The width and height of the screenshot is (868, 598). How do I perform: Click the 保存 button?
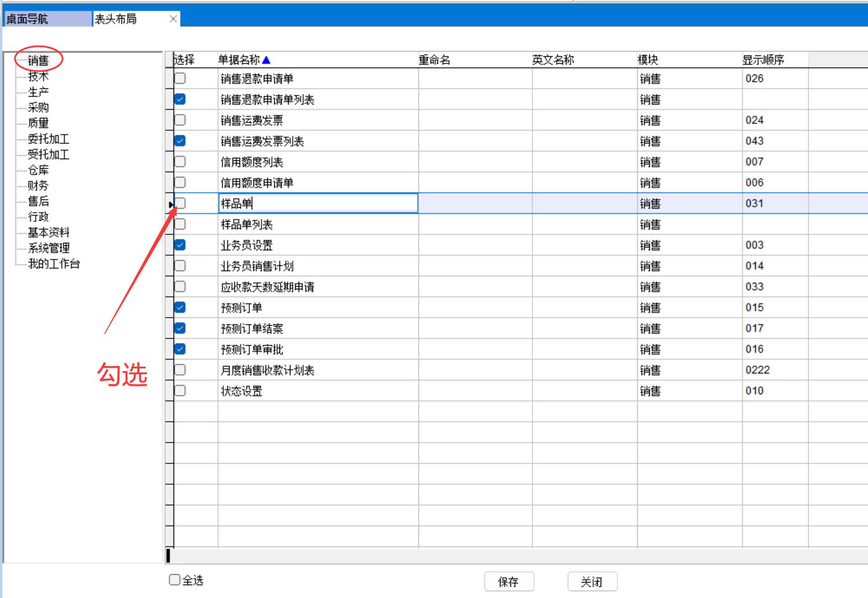click(x=509, y=582)
